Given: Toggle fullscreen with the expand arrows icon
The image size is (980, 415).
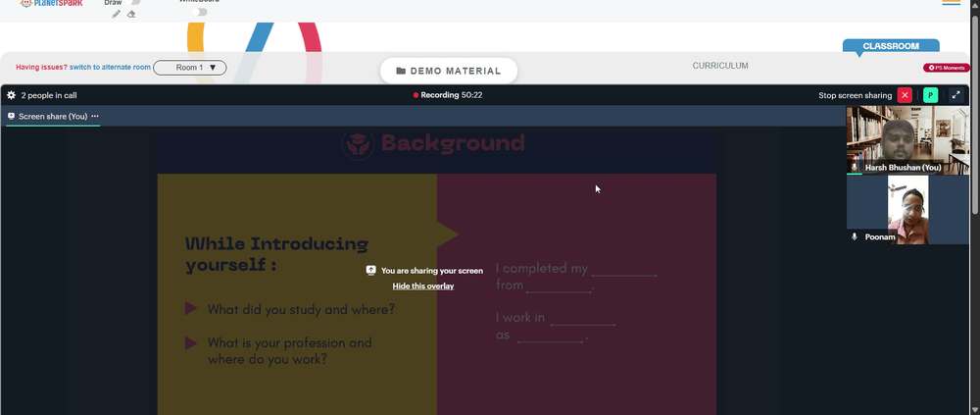Looking at the screenshot, I should coord(955,95).
